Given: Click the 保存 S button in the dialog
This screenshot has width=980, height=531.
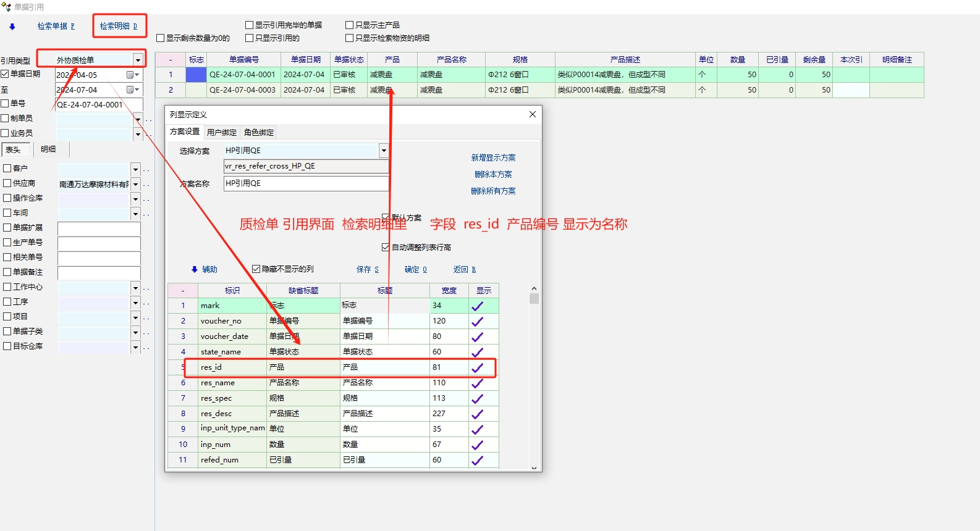Looking at the screenshot, I should point(368,269).
